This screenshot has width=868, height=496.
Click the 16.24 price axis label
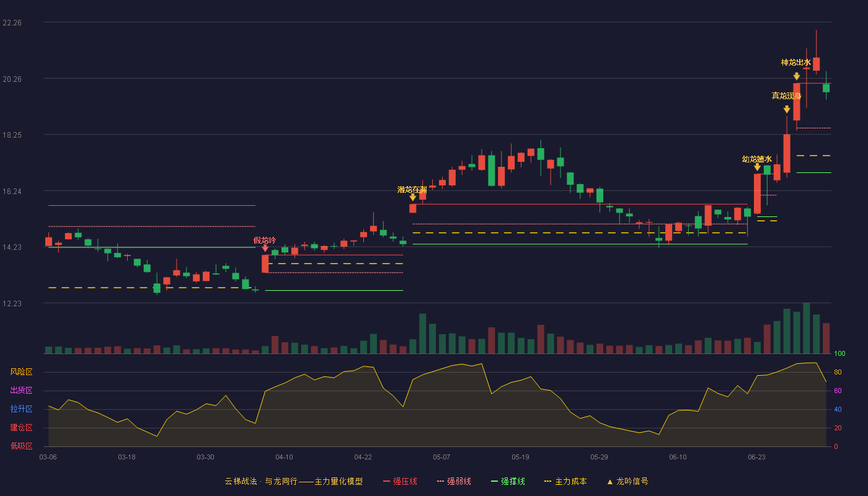tap(12, 191)
